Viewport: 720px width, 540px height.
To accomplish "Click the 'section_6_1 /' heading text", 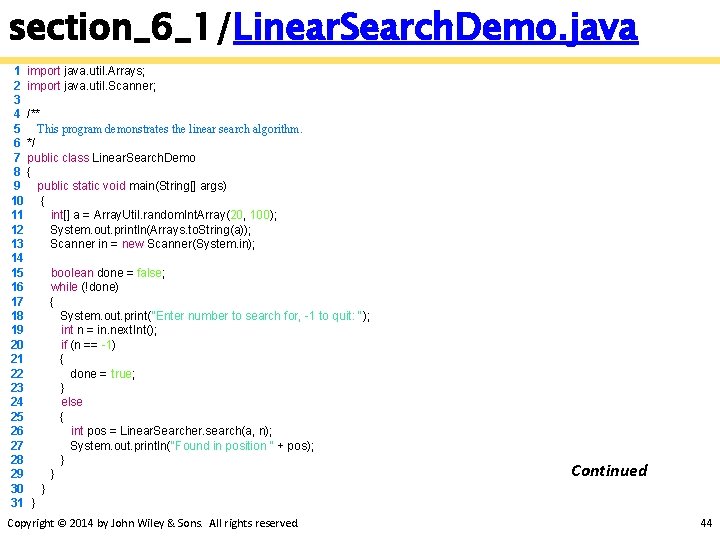I will 118,28.
